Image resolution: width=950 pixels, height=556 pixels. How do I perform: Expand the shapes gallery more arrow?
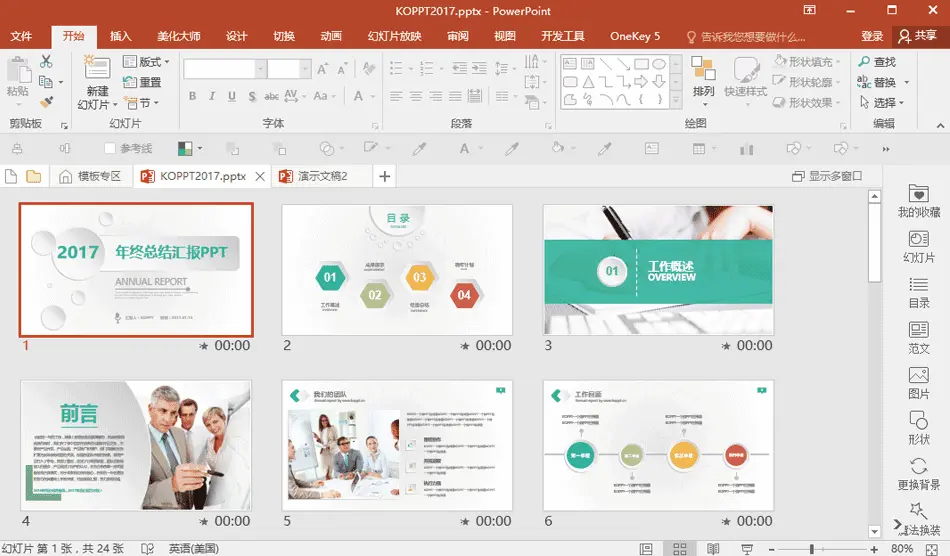[x=676, y=101]
